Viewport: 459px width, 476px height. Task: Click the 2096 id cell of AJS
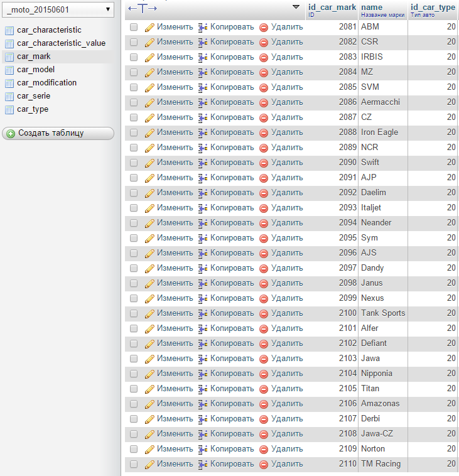[x=332, y=253]
